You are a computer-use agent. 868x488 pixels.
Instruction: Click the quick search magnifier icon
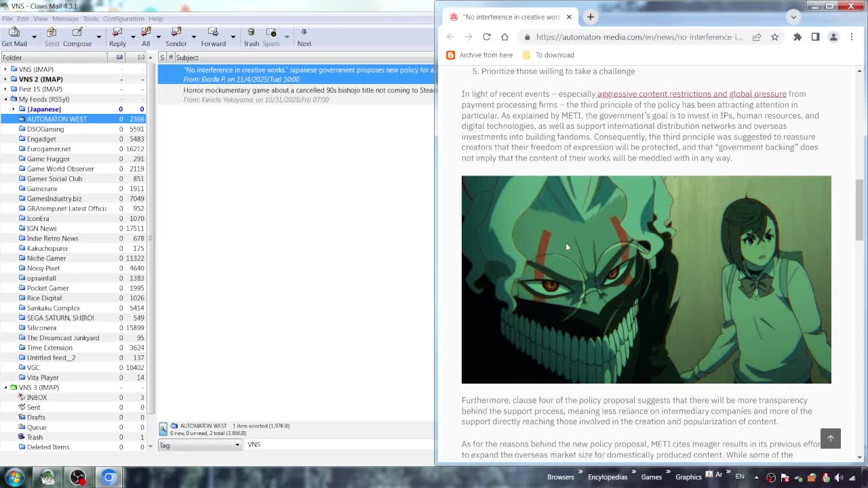tap(163, 429)
